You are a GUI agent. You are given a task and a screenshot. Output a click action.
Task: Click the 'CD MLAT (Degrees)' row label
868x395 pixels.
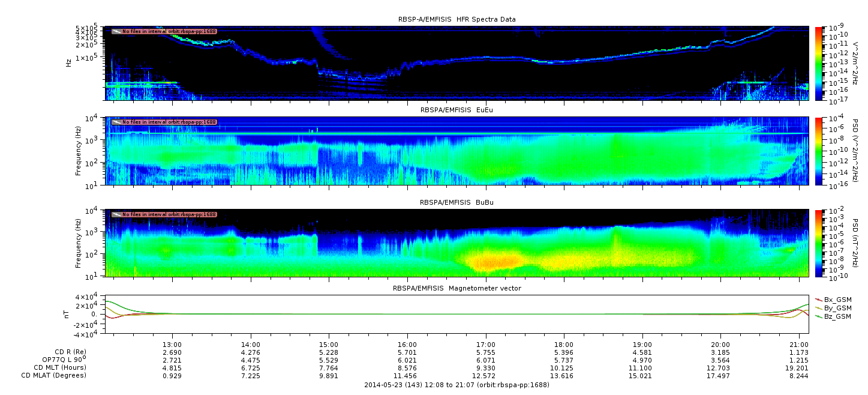(53, 376)
